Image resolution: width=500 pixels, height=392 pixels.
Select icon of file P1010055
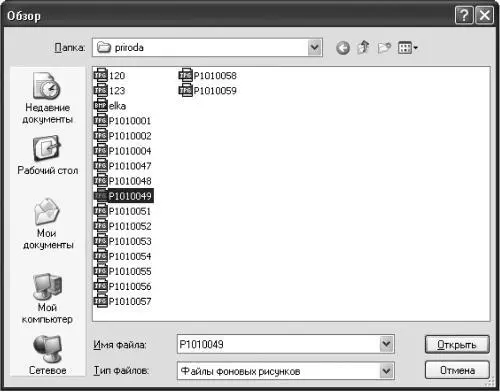click(101, 271)
